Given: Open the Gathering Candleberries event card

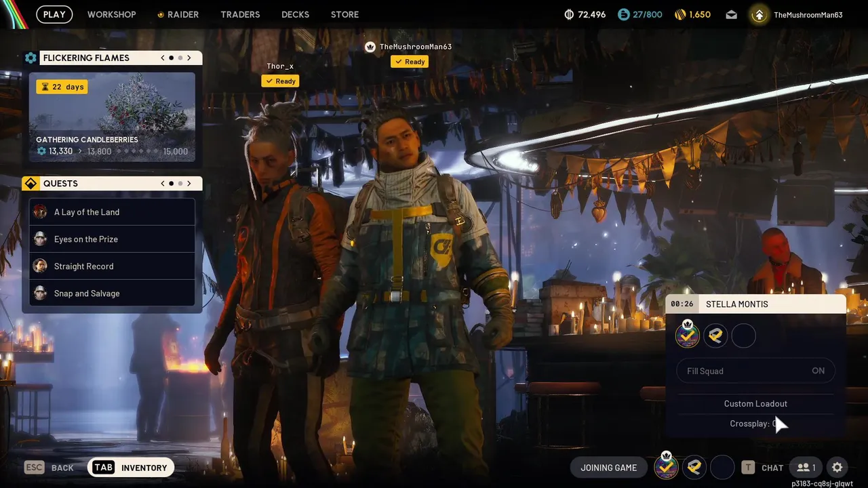Looking at the screenshot, I should 112,117.
